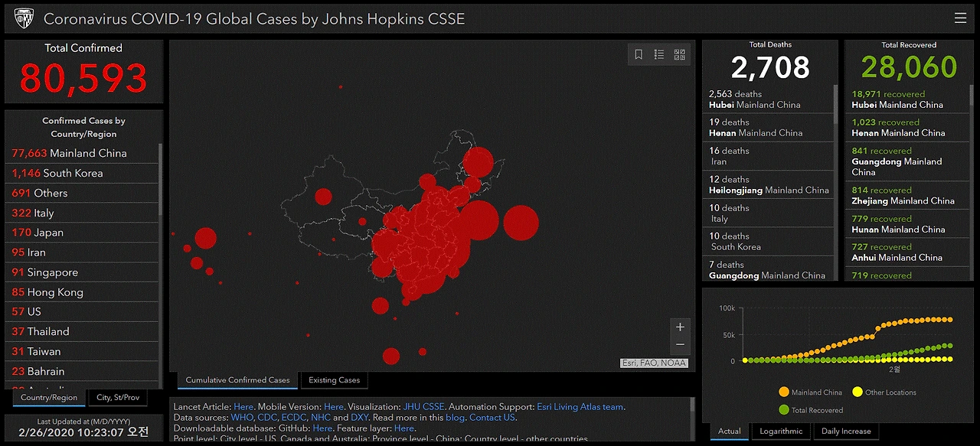
Task: Open the basemap gallery grid icon
Action: pyautogui.click(x=680, y=54)
